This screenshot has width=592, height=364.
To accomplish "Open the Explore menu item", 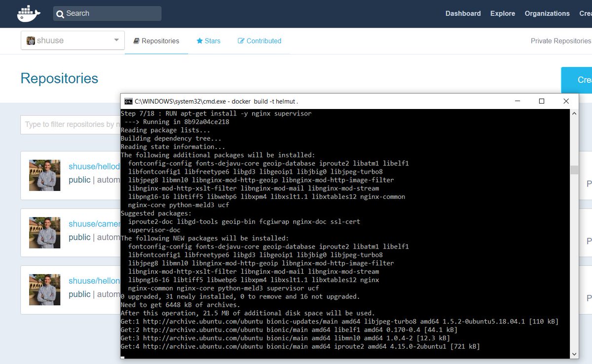I will 503,13.
